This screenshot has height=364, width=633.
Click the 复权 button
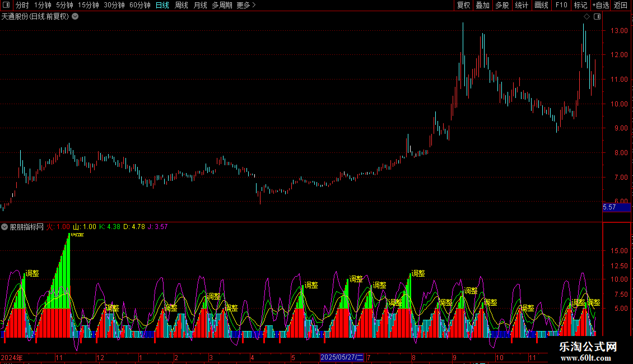pyautogui.click(x=463, y=5)
